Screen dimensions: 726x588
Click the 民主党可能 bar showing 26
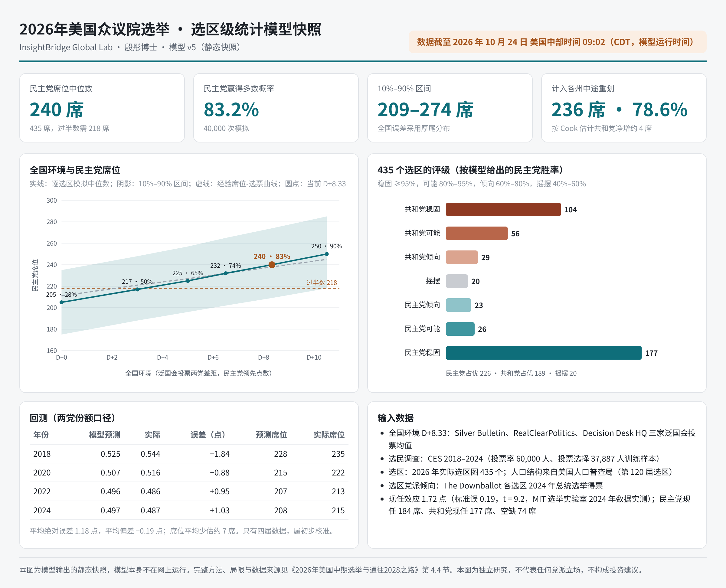460,329
